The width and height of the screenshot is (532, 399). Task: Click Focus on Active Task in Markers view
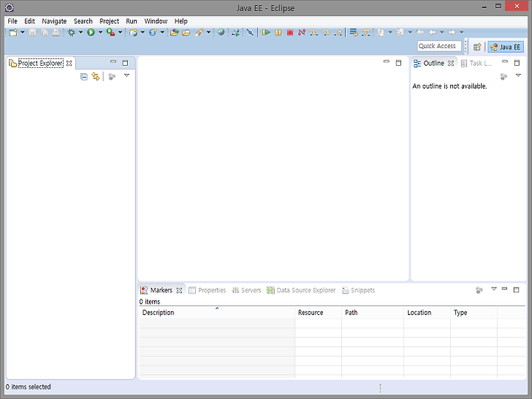(479, 290)
